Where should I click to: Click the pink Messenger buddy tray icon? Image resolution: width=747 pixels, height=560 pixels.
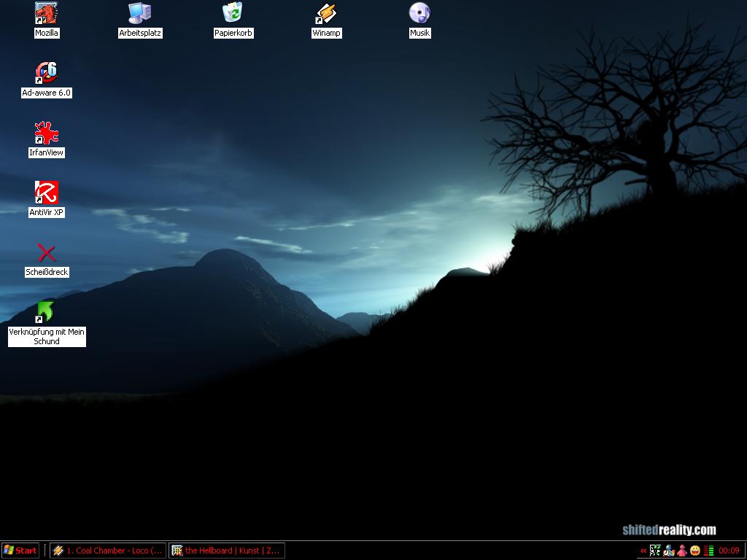pos(681,551)
